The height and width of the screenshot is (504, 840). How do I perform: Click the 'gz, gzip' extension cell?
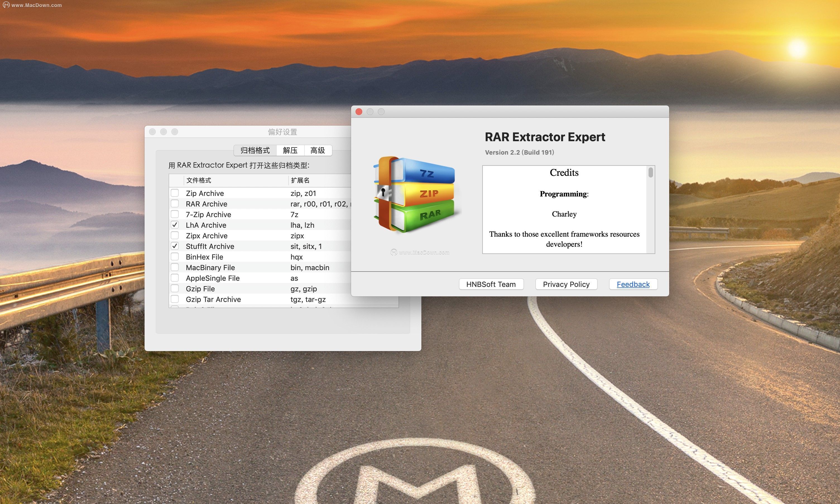304,289
